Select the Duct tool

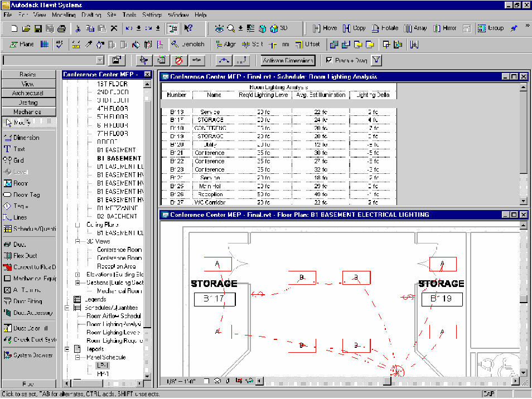14,245
